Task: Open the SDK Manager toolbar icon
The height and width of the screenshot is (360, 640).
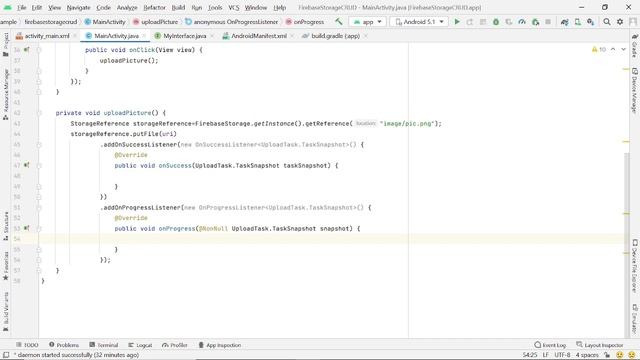Action: point(591,22)
